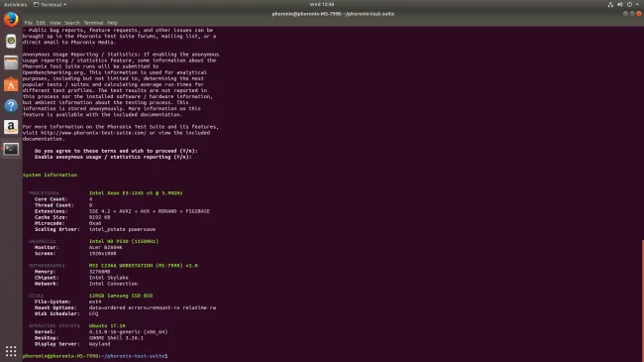644x362 pixels.
Task: Open the Files manager dock icon
Action: tap(11, 62)
